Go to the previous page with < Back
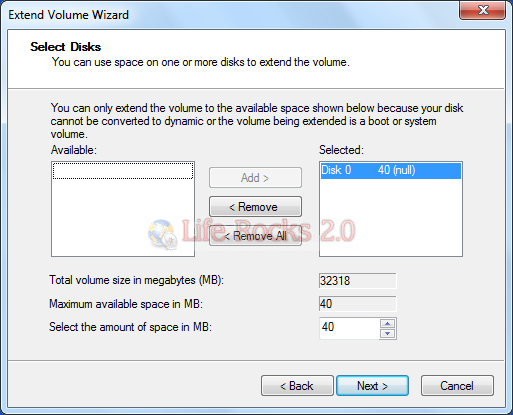The height and width of the screenshot is (415, 513). pos(297,386)
